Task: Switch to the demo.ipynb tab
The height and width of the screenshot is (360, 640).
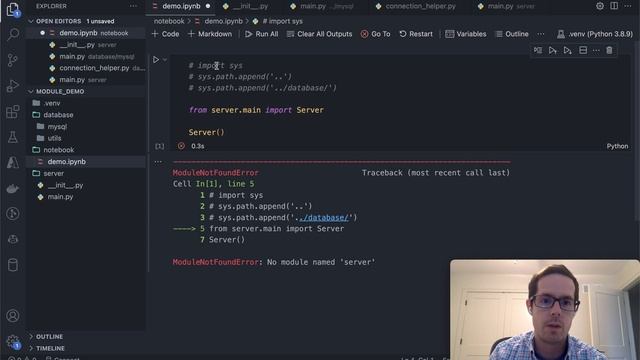Action: point(181,6)
